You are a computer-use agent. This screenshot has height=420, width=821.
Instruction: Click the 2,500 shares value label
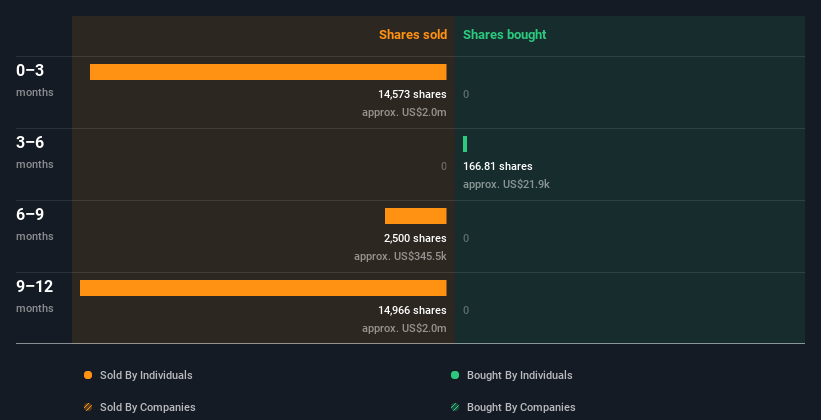click(x=415, y=238)
